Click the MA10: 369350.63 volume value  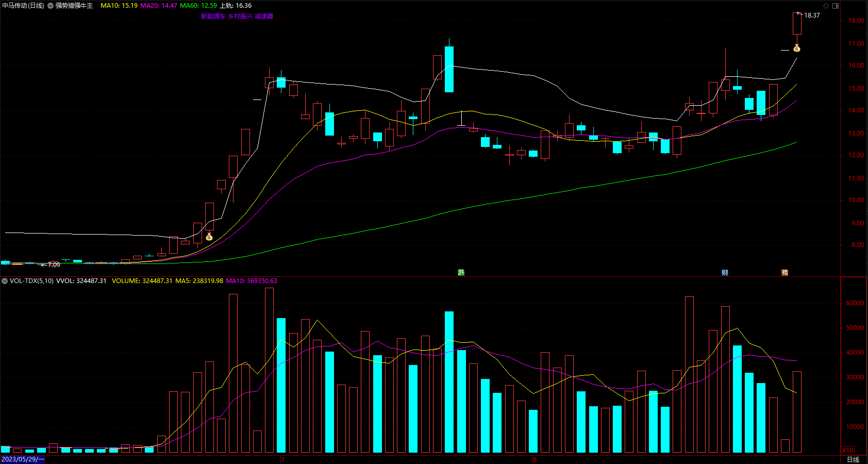pyautogui.click(x=252, y=281)
